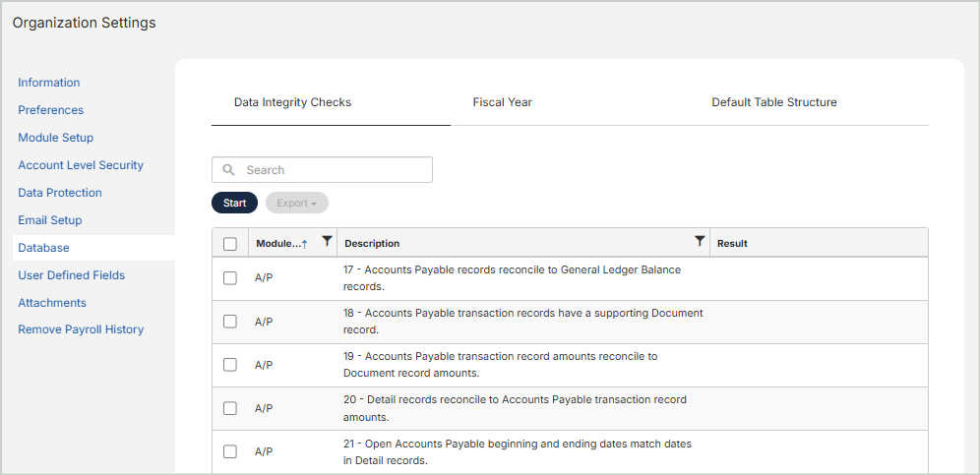Open the Export dropdown
Viewport: 980px width, 475px height.
click(296, 203)
